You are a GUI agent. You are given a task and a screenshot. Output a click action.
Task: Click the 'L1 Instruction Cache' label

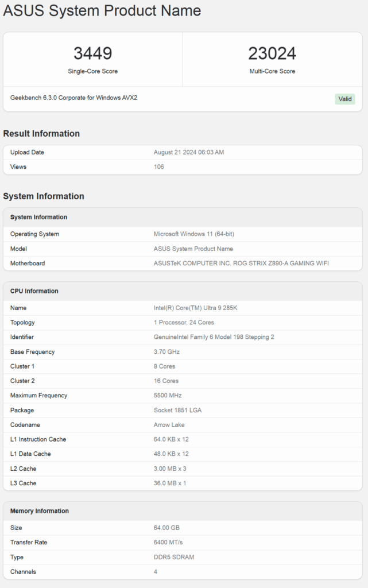click(38, 439)
